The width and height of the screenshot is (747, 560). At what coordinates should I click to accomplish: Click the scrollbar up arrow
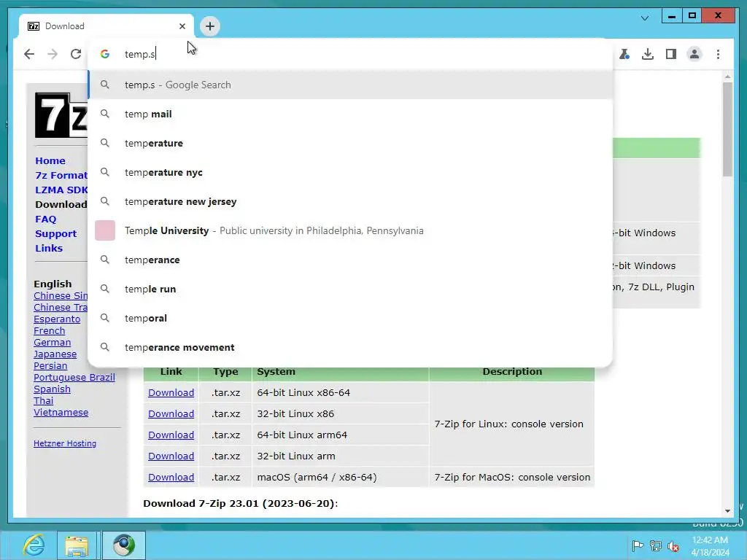click(x=727, y=76)
